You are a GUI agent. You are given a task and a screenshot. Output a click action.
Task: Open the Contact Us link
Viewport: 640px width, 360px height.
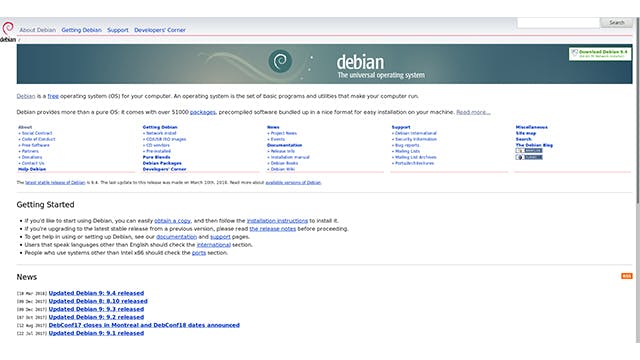pos(33,163)
